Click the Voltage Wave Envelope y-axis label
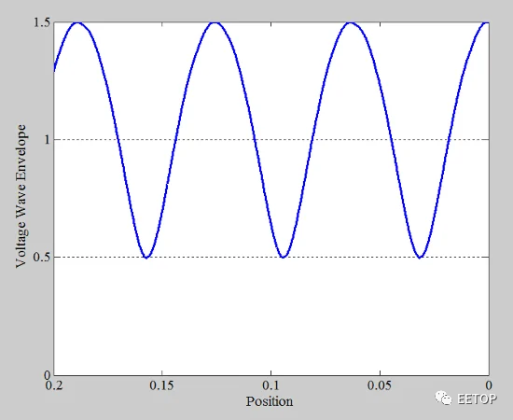513x420 pixels. (21, 196)
